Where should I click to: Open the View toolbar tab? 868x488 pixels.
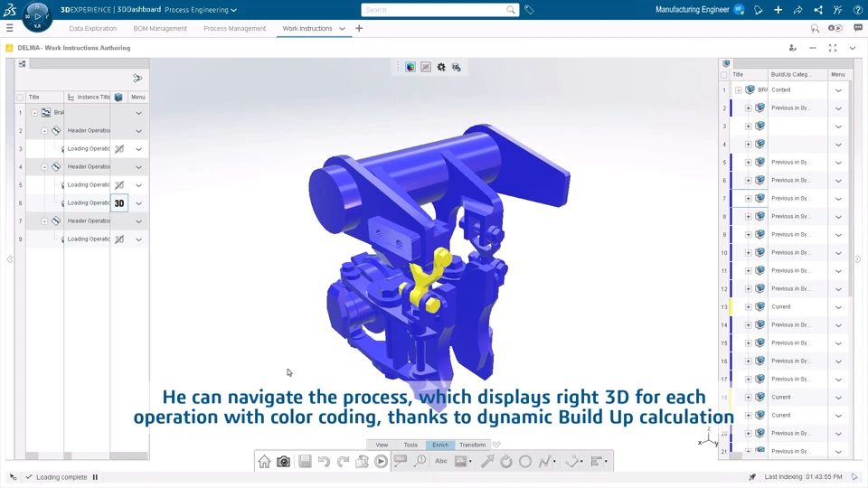coord(382,445)
